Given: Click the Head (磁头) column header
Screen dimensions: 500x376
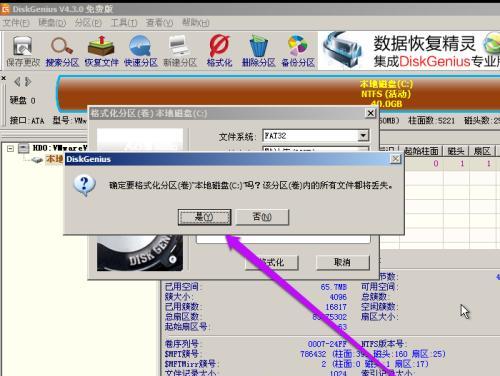Looking at the screenshot, I should (x=456, y=151).
